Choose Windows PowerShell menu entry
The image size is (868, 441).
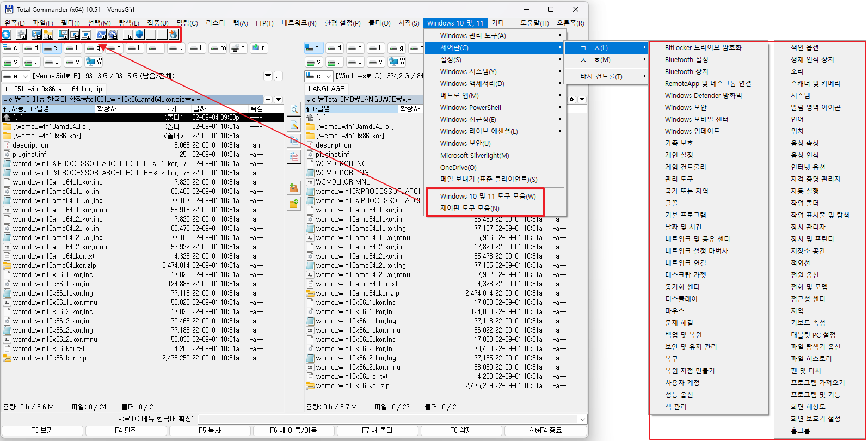[x=495, y=107]
